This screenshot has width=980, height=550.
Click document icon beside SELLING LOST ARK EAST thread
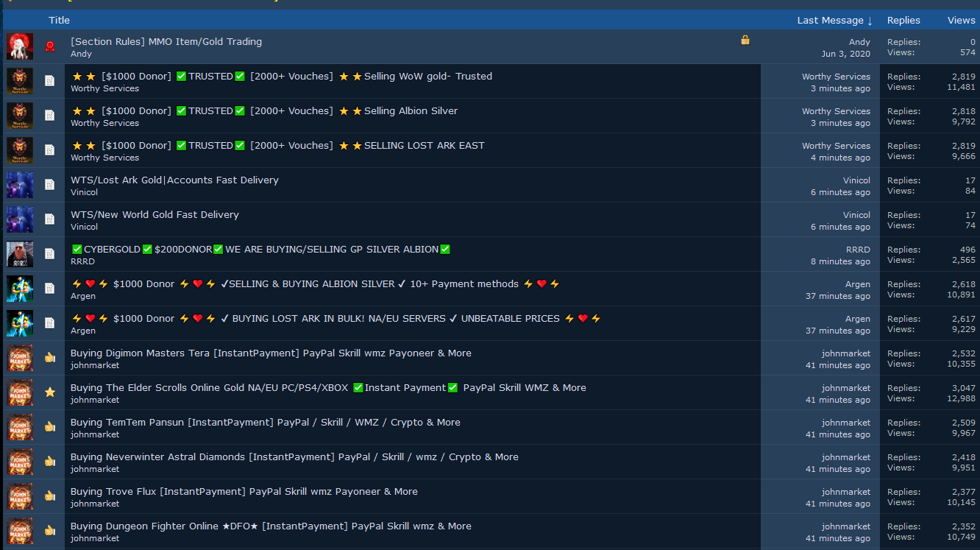pos(50,150)
